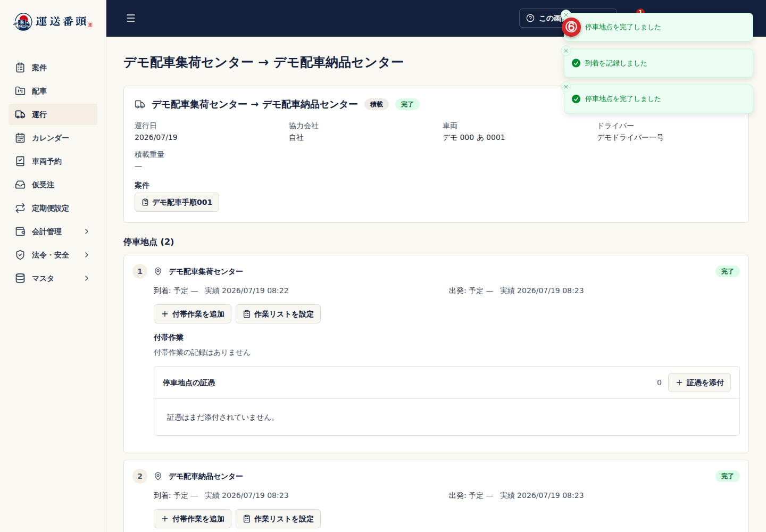Screen dimensions: 766x532
Task: Expand the 法令・安全 submenu chevron
Action: point(87,255)
